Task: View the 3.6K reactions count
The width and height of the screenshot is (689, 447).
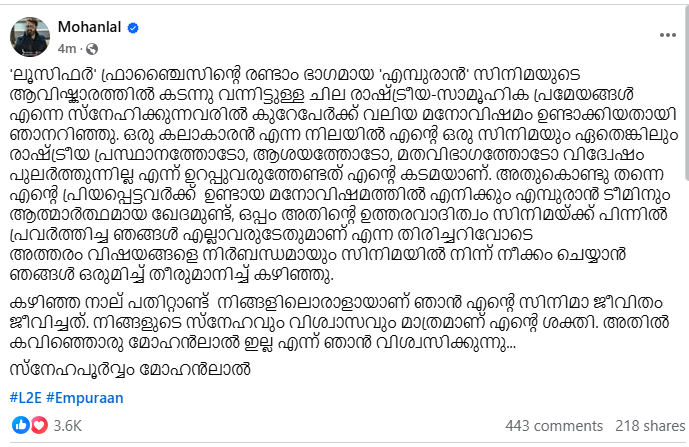Action: coord(68,426)
